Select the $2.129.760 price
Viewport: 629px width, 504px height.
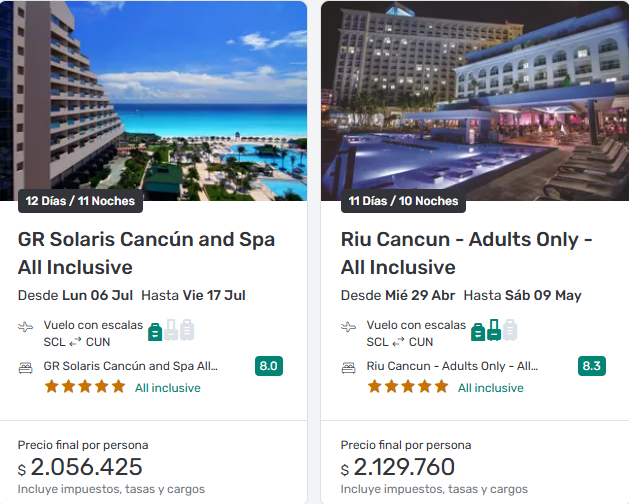point(409,467)
